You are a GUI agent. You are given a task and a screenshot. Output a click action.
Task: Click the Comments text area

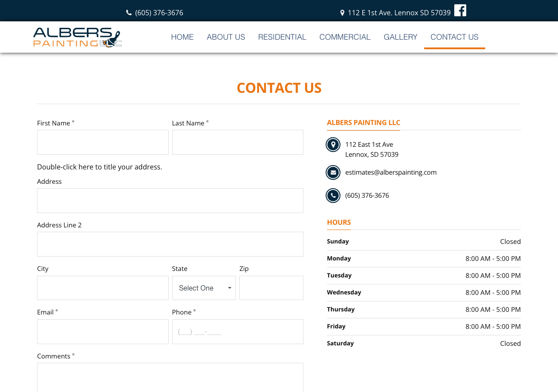(170, 378)
